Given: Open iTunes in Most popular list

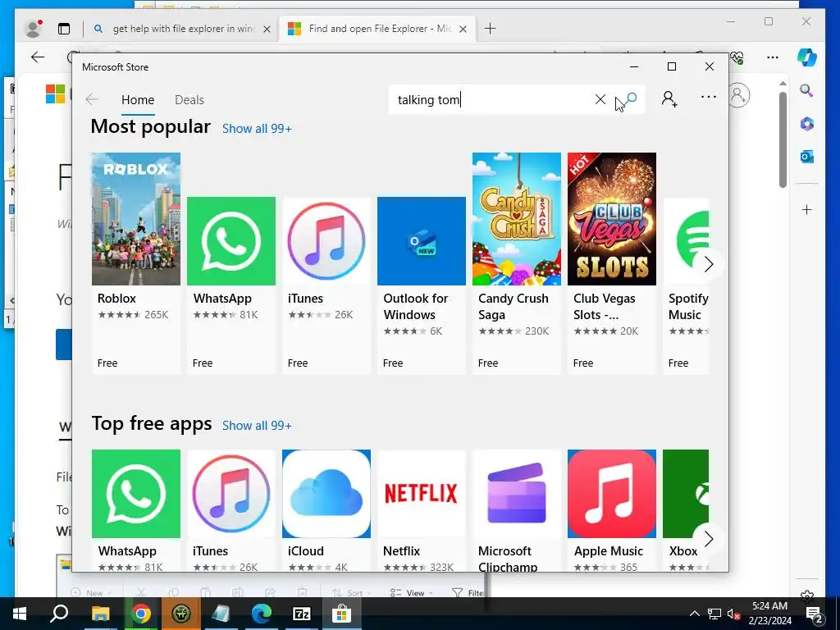Looking at the screenshot, I should pos(326,285).
